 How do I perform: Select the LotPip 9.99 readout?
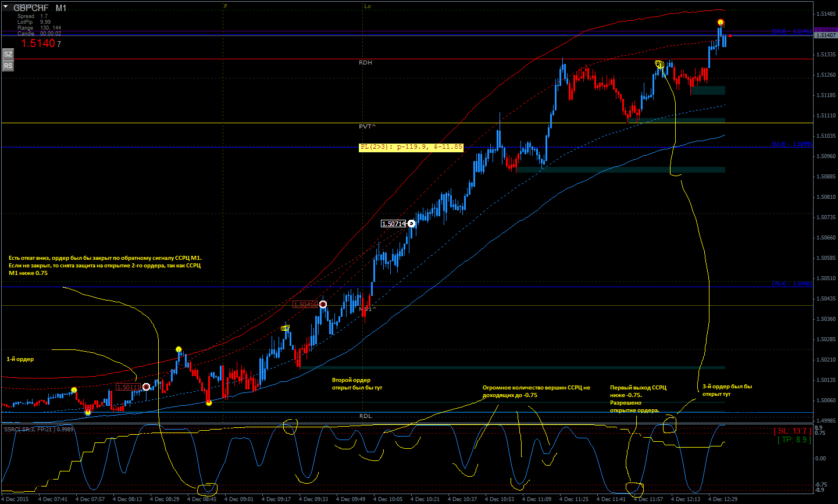(x=34, y=22)
